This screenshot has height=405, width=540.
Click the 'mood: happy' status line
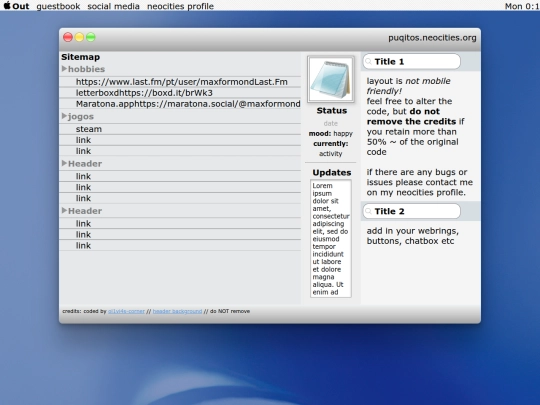(331, 134)
